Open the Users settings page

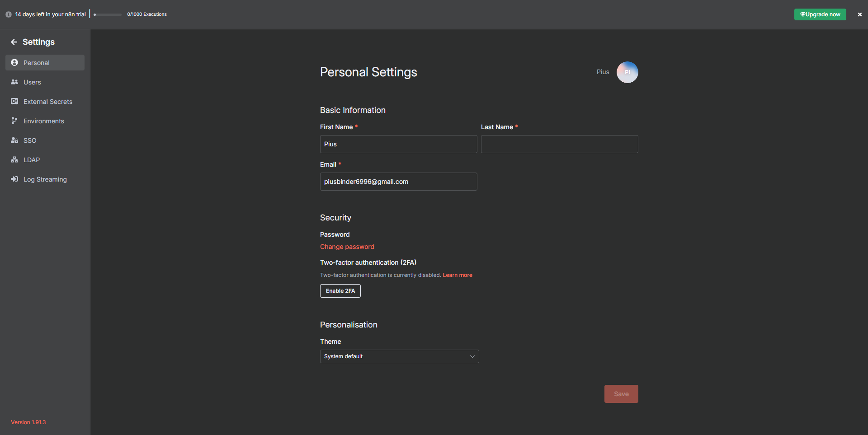pyautogui.click(x=32, y=82)
